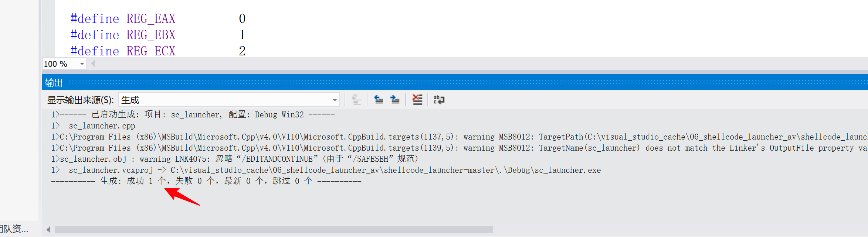Click the #define REG_EAX code line
Image resolution: width=868 pixels, height=237 pixels.
[x=158, y=18]
